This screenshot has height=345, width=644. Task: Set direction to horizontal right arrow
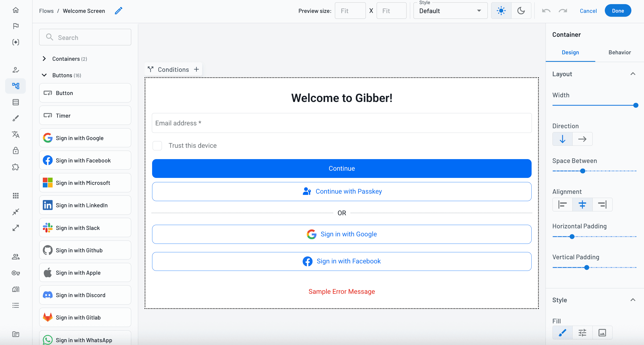point(582,139)
